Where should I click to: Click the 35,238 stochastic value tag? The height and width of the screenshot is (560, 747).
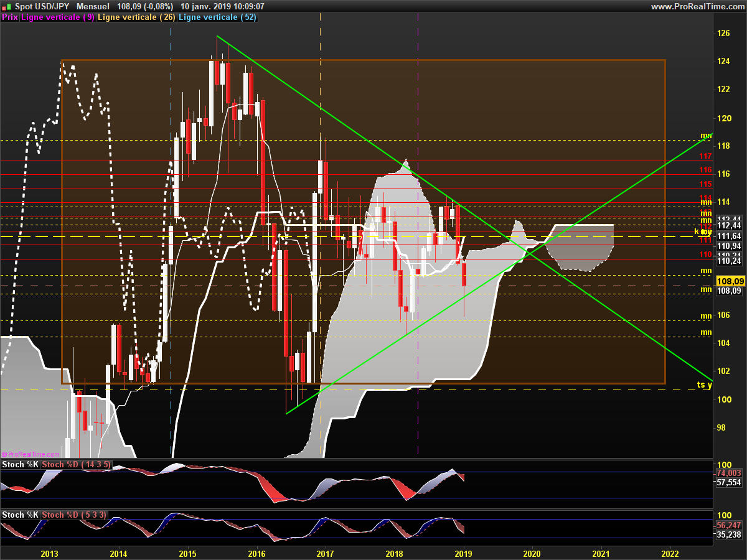[x=729, y=534]
